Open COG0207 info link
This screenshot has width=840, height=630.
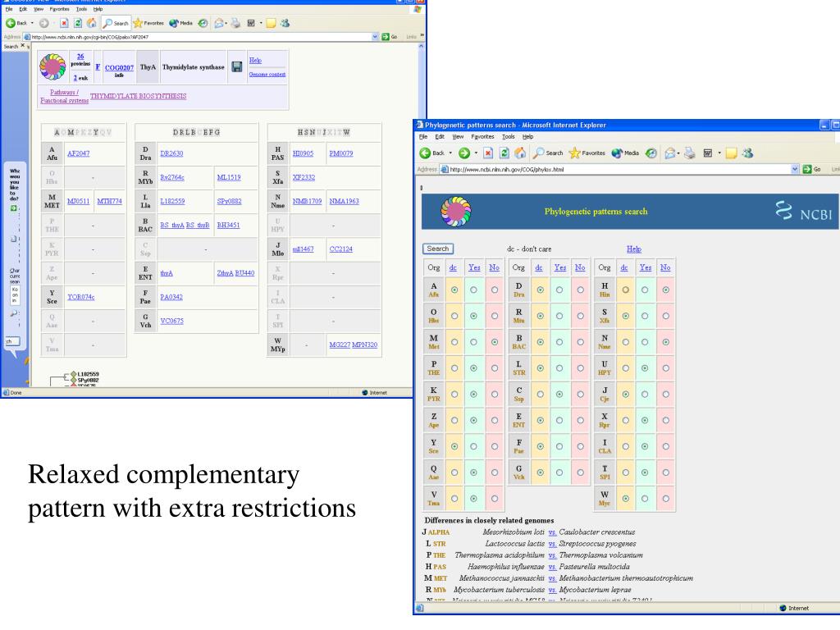[x=119, y=68]
